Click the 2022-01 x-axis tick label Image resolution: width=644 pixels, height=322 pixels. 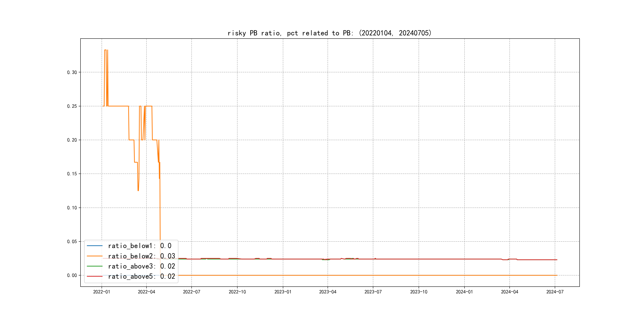pos(102,292)
